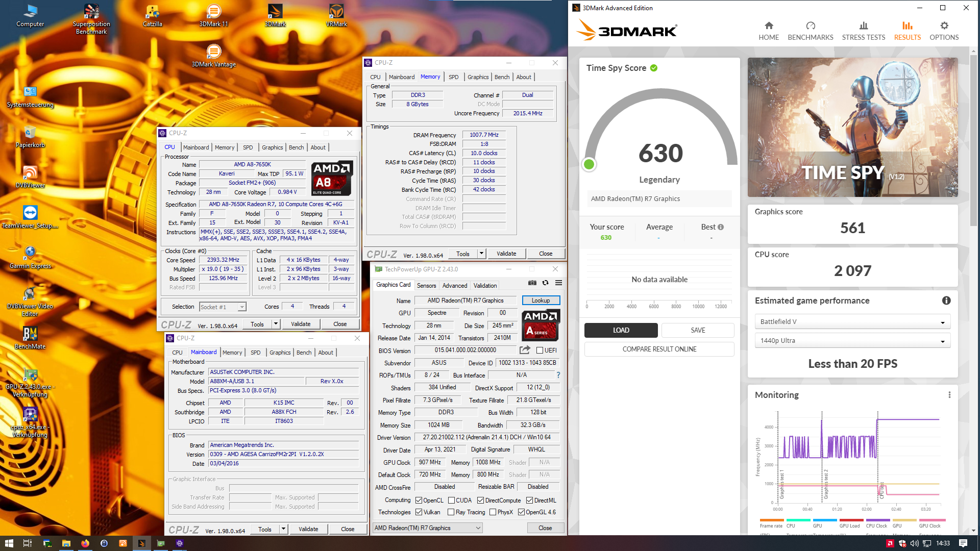Take a GPU-Z screenshot with the camera icon

coord(532,283)
